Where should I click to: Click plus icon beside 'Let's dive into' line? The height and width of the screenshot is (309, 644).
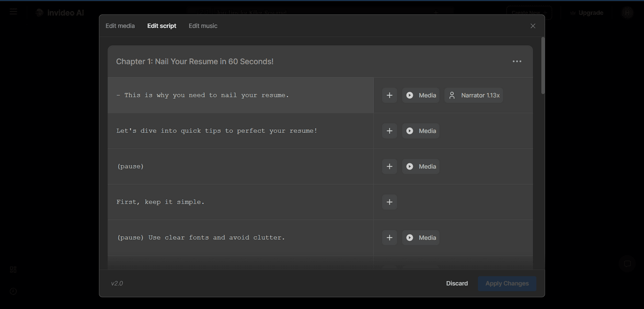click(x=389, y=131)
